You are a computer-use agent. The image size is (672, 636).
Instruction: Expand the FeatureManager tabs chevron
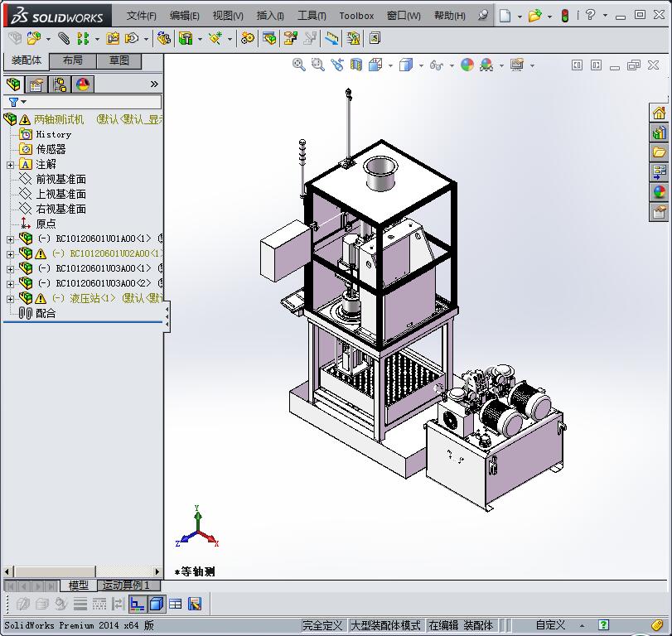point(154,84)
